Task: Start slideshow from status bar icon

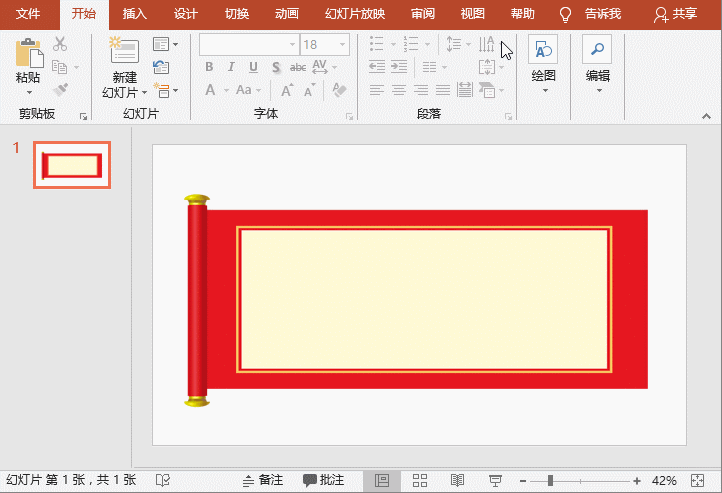Action: tap(494, 481)
